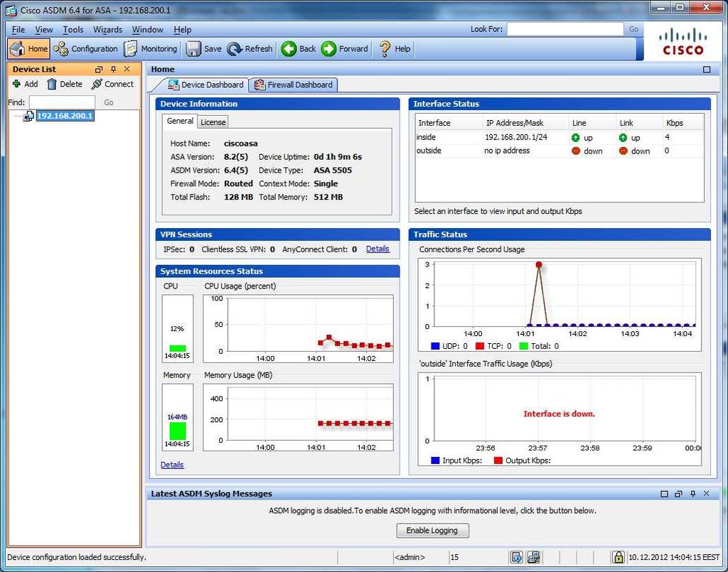This screenshot has width=728, height=572.
Task: Click the second status bar network icon
Action: [533, 557]
